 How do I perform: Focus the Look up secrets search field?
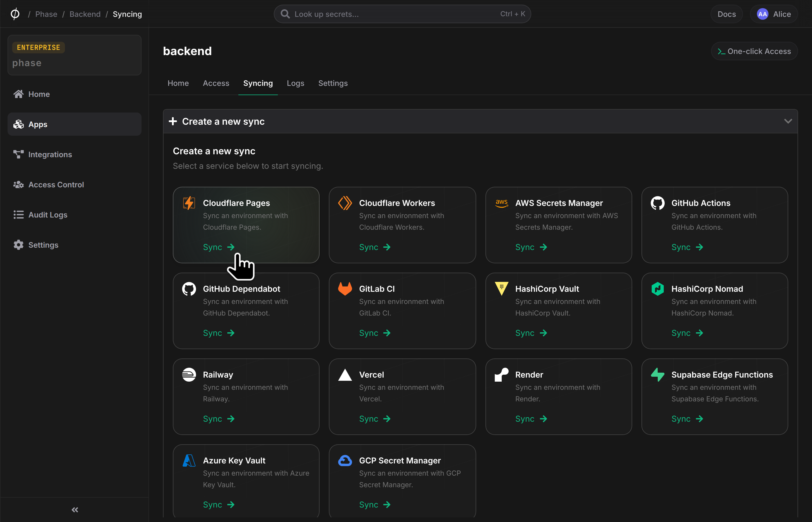[x=402, y=14]
